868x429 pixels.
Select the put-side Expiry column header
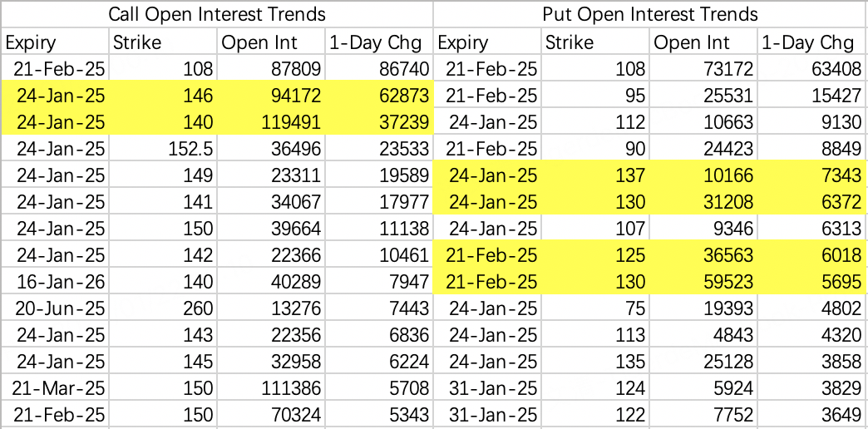pos(487,42)
